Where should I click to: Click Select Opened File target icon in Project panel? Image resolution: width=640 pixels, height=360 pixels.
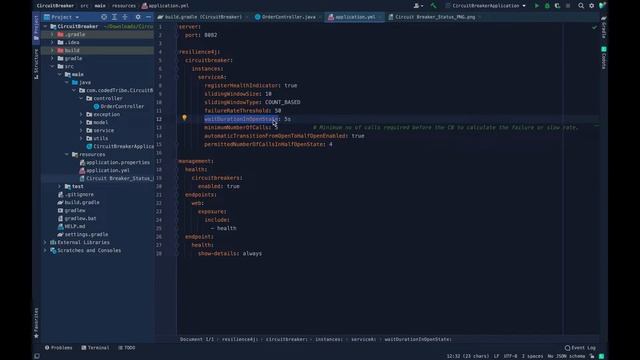(104, 17)
